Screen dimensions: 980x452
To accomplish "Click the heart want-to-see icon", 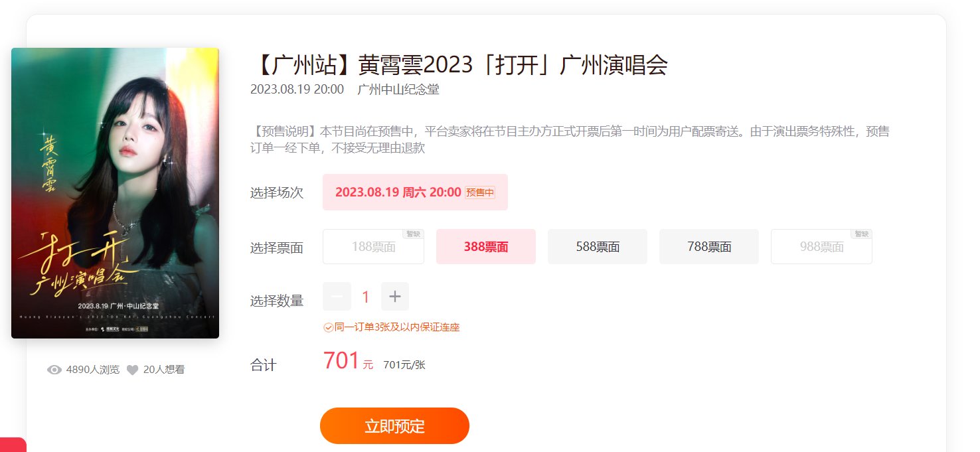I will coord(132,370).
